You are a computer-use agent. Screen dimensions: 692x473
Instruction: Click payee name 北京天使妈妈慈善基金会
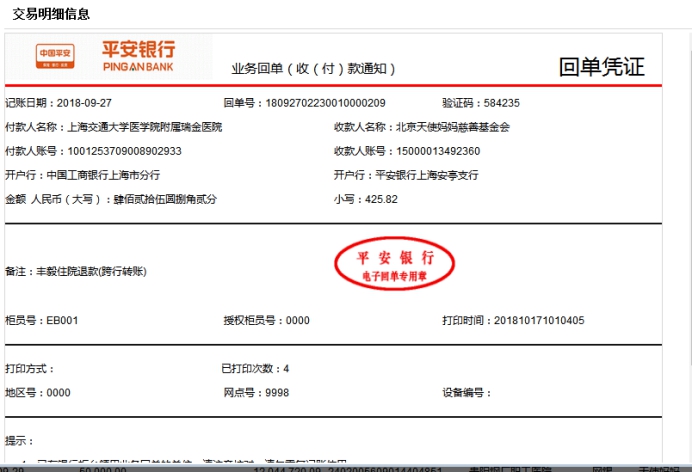453,127
